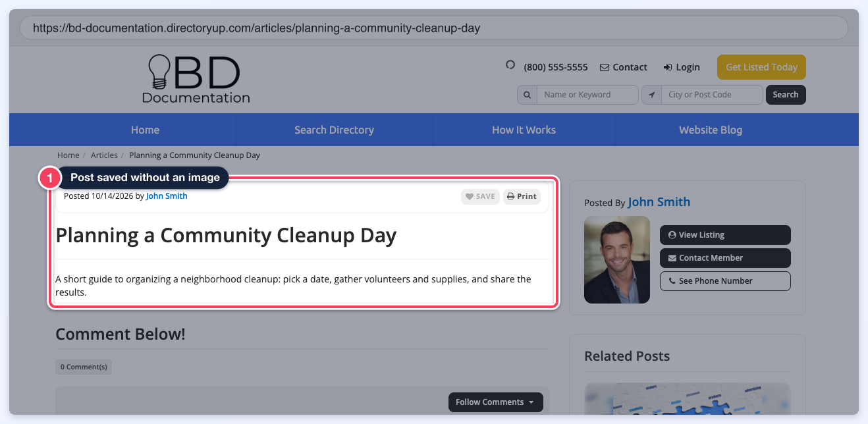Image resolution: width=868 pixels, height=424 pixels.
Task: Click the Related Posts puzzle thumbnail
Action: tap(687, 399)
